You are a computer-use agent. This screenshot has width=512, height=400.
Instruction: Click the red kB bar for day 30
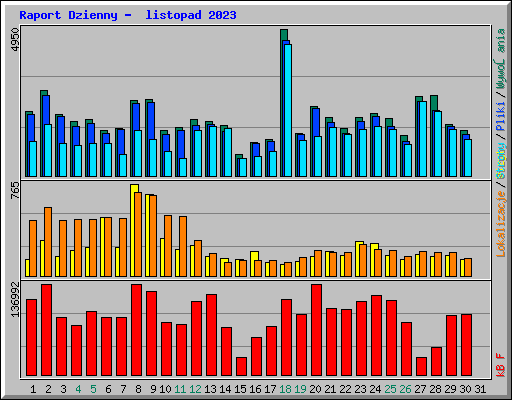click(x=466, y=345)
